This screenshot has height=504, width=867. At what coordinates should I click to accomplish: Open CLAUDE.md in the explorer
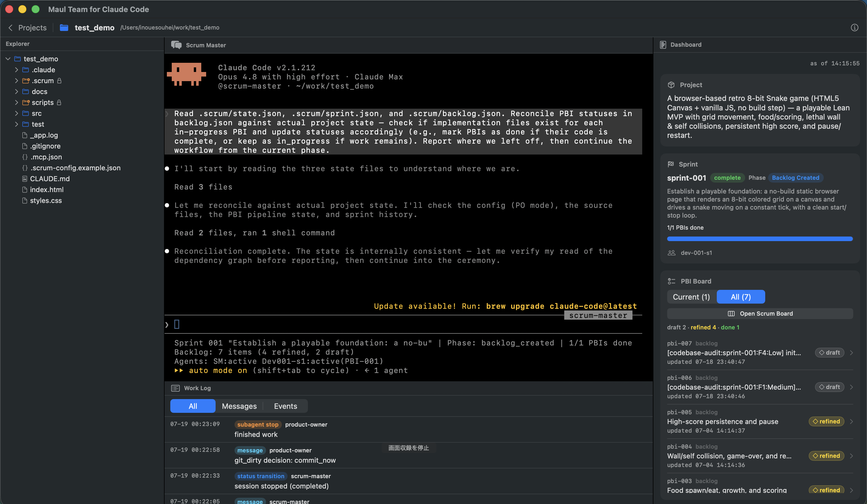click(x=50, y=179)
